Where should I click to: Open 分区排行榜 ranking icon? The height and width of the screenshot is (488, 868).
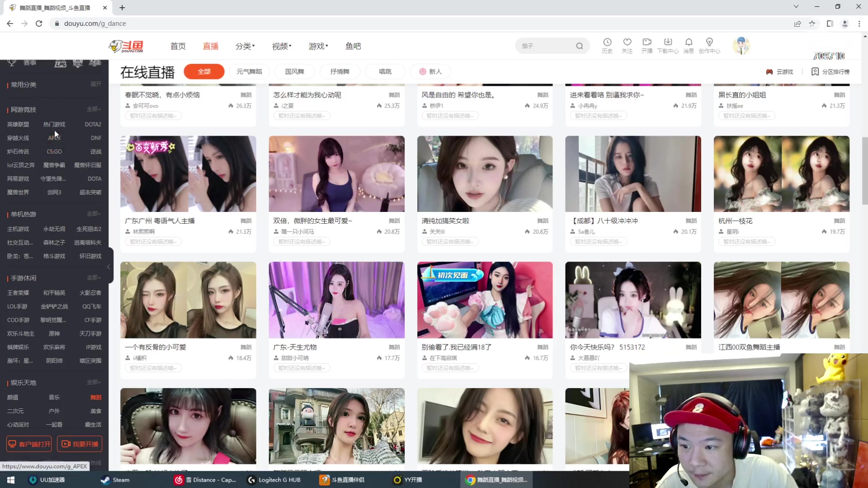click(830, 71)
